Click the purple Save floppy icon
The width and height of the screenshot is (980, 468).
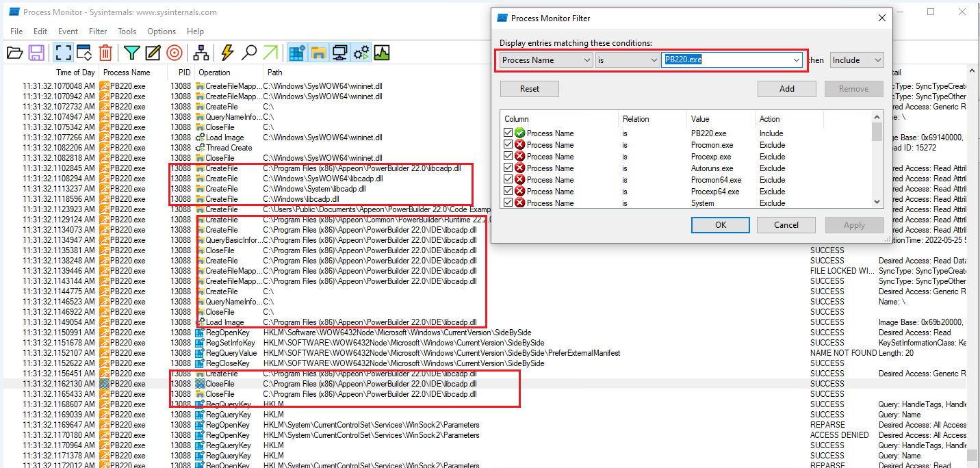(x=37, y=52)
